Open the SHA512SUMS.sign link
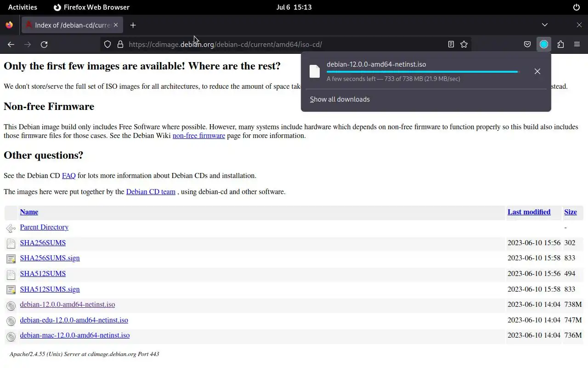This screenshot has height=368, width=588. tap(50, 289)
